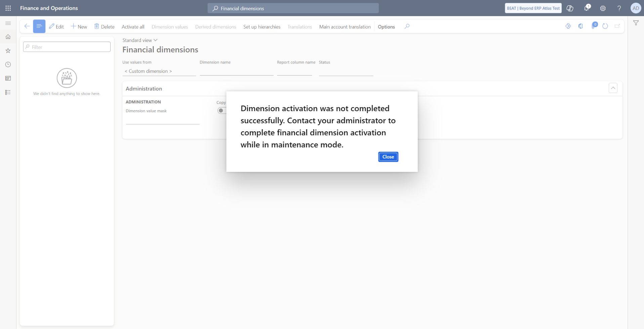Screen dimensions: 644x329
Task: Open Modules list icon in sidebar
Action: pos(8,92)
